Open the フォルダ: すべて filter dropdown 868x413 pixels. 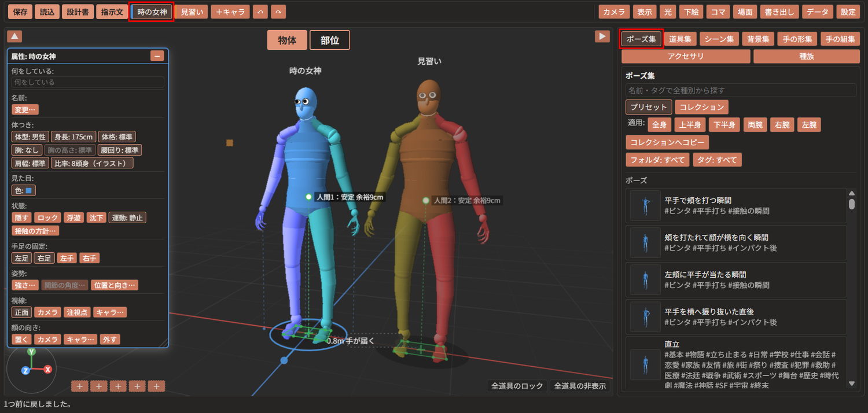pyautogui.click(x=657, y=160)
